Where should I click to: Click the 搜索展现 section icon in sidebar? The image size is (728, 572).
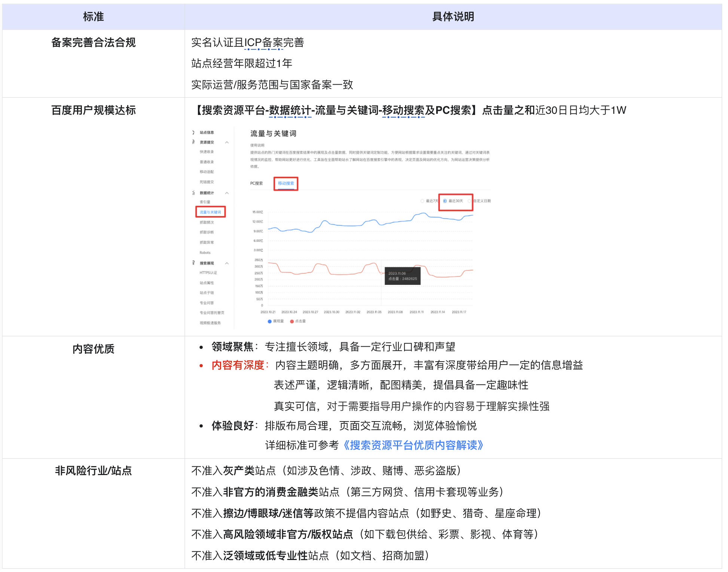click(193, 263)
